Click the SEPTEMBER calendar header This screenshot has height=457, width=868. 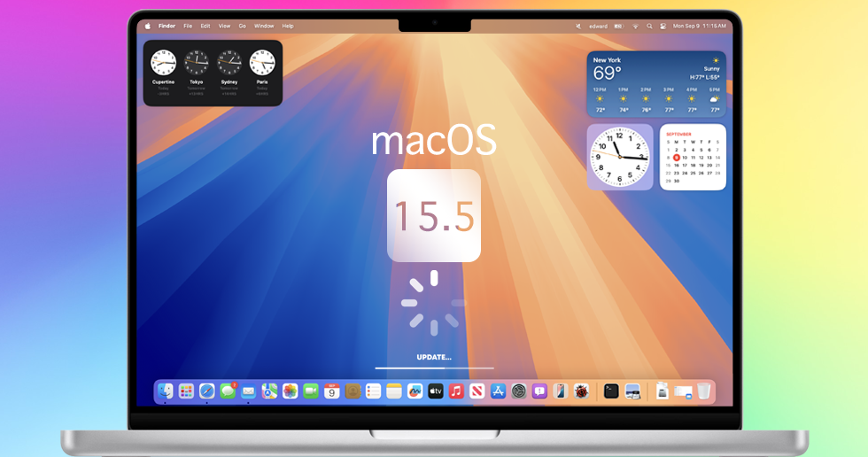click(x=678, y=134)
